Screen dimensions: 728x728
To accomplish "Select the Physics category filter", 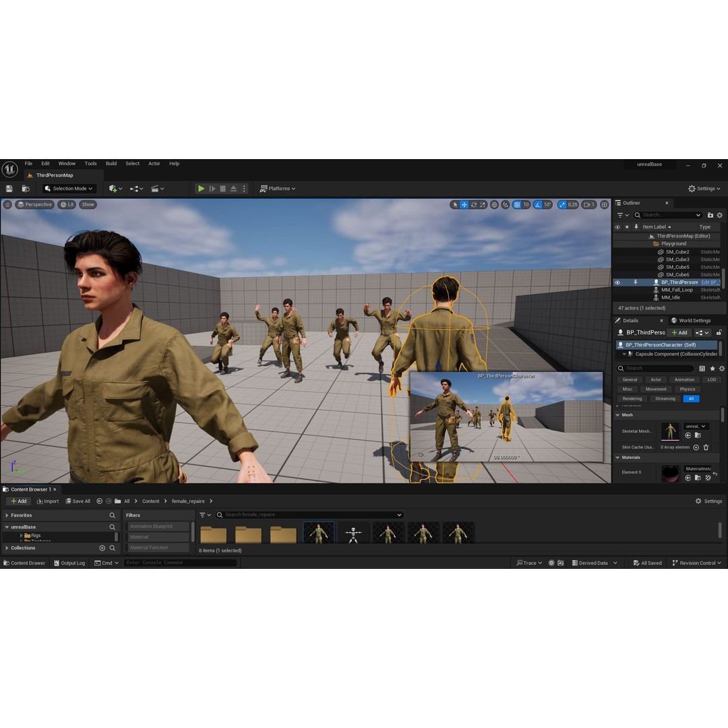I will (687, 389).
